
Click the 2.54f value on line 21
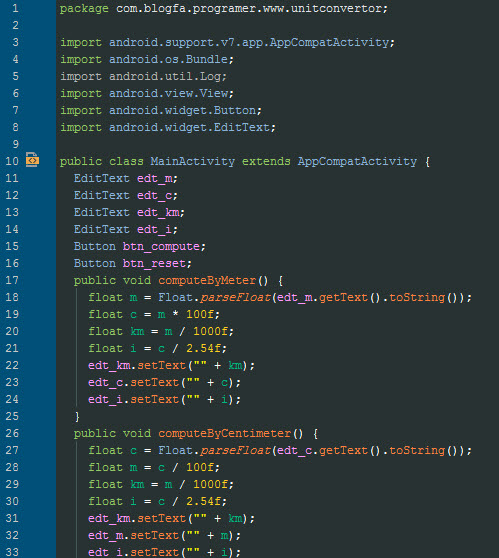pos(203,348)
